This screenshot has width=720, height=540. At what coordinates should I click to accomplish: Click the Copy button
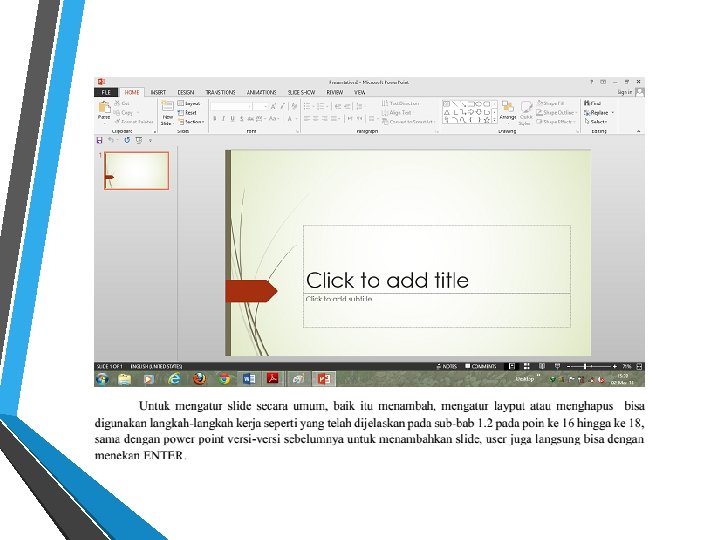point(124,112)
